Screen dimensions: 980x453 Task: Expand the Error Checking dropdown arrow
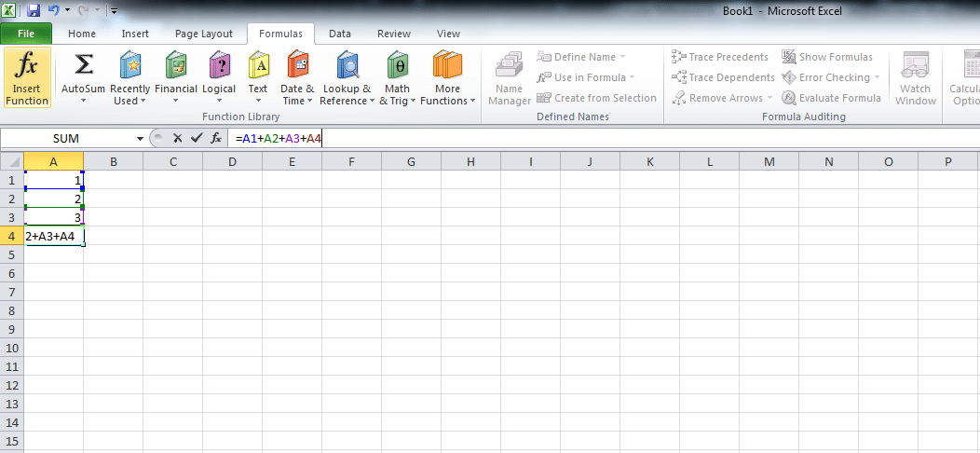(877, 77)
